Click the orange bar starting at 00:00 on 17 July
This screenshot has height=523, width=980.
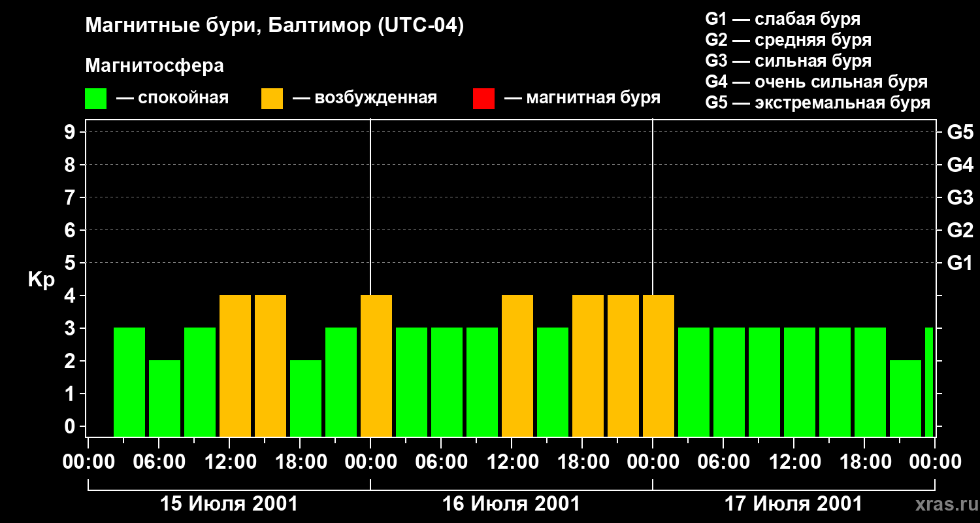659,366
